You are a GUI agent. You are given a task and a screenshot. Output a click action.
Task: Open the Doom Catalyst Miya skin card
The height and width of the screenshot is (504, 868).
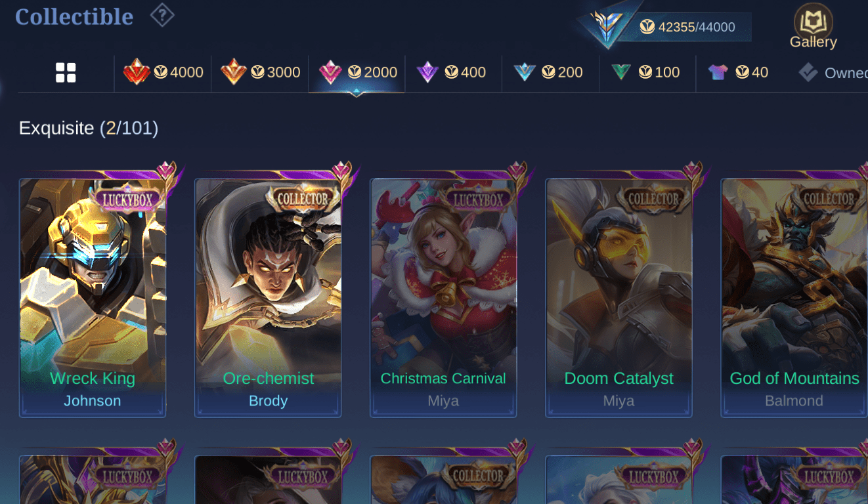point(618,297)
